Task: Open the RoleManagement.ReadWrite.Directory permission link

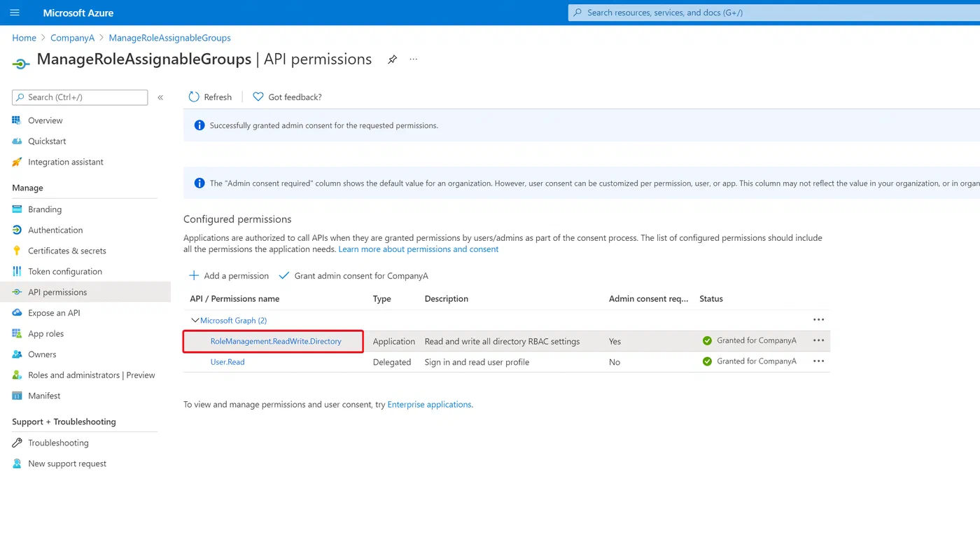Action: tap(276, 341)
